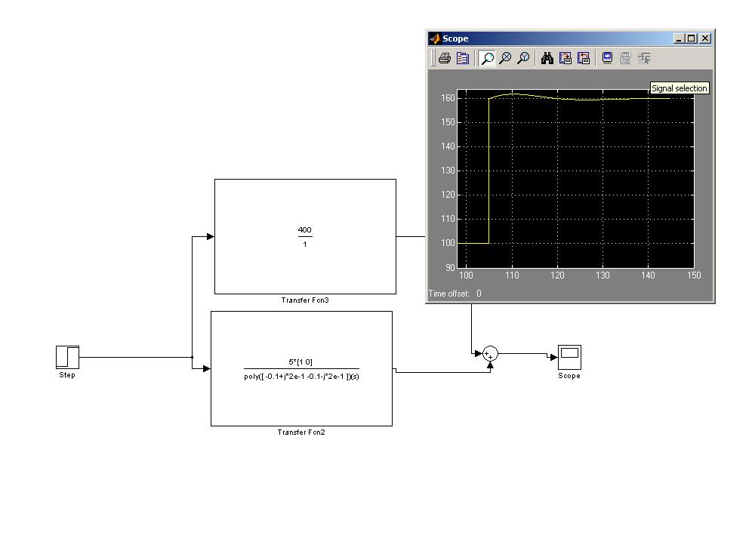
Task: Toggle the Floating scope icon
Action: pos(607,59)
